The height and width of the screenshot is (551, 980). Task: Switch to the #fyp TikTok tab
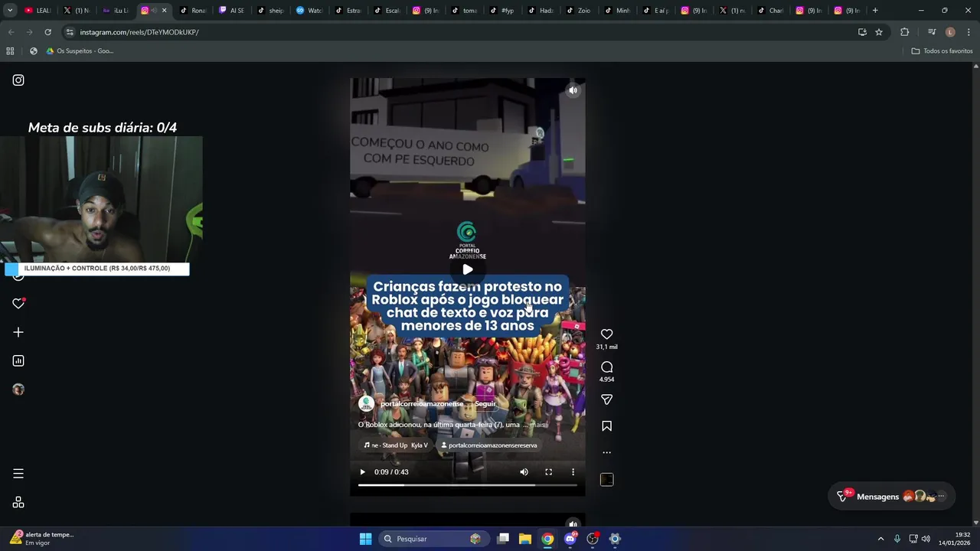501,11
